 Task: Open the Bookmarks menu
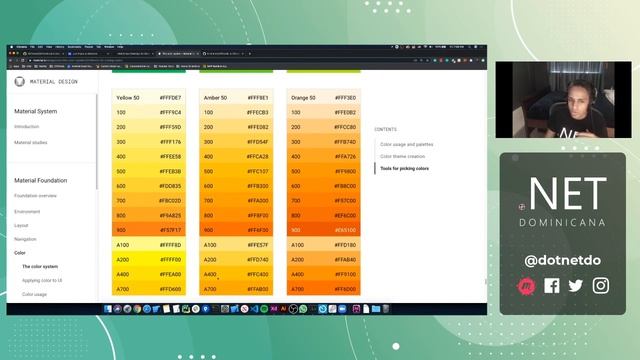click(74, 47)
